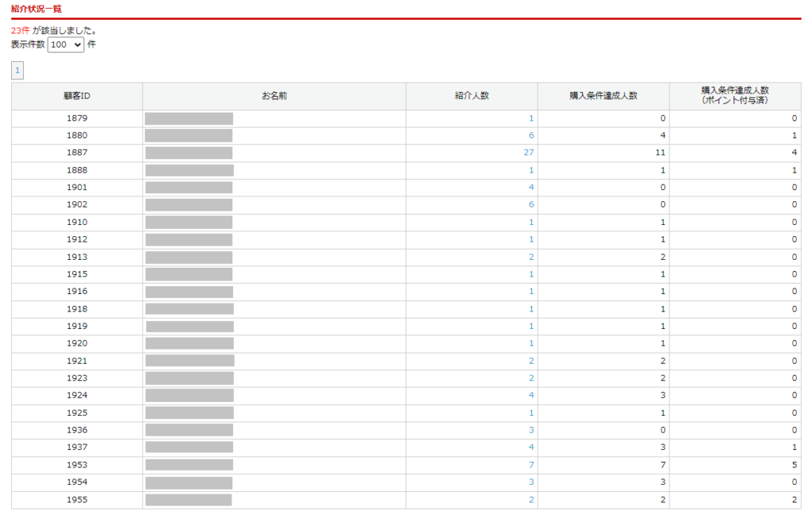This screenshot has width=812, height=519.
Task: Select customer ID cell 1921
Action: 77,361
